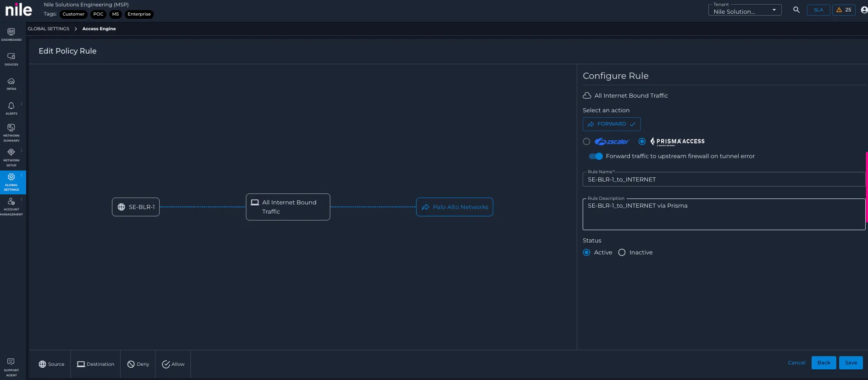This screenshot has height=380, width=868.
Task: Click the Cancel link
Action: 797,363
